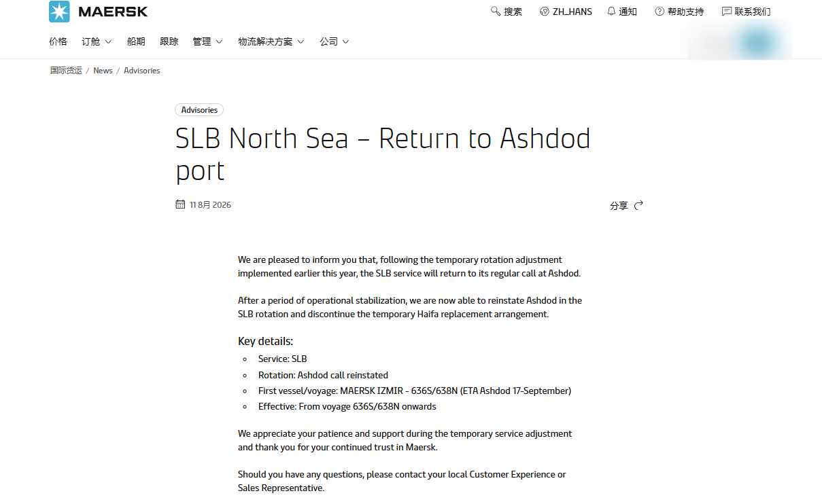This screenshot has height=504, width=822.
Task: Click the share arrow icon
Action: [x=638, y=205]
